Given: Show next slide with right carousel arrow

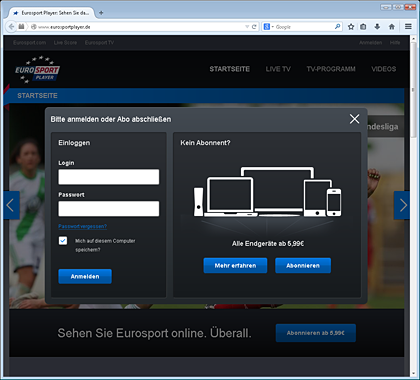Looking at the screenshot, I should 402,205.
